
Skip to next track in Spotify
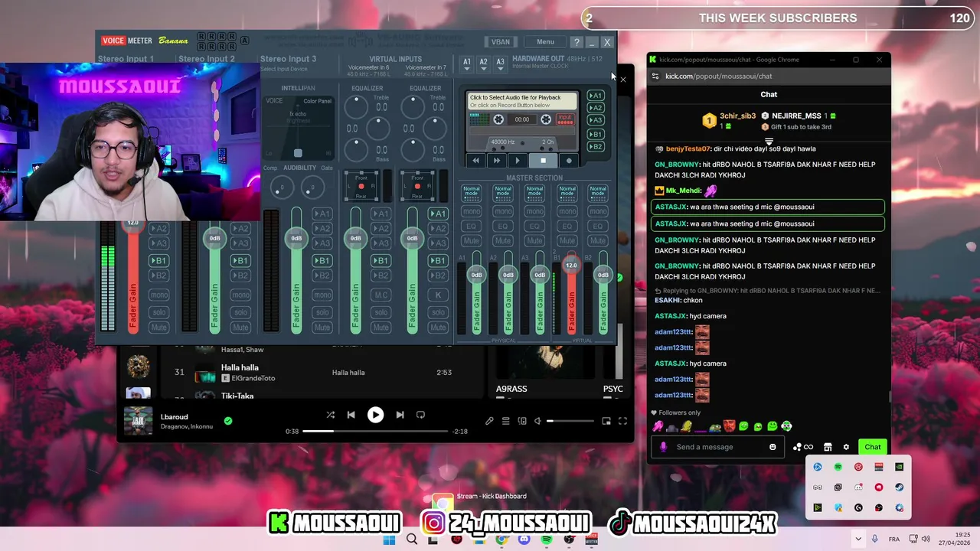[400, 415]
